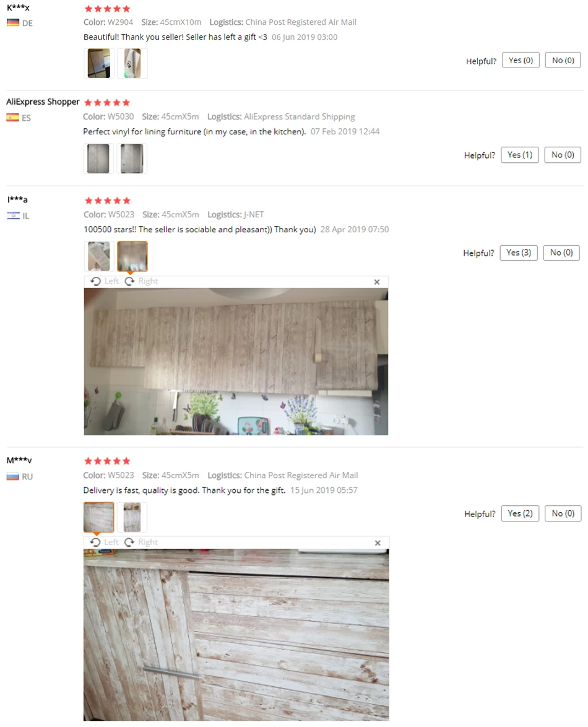
Task: Rotate I***a's review photo left
Action: (x=105, y=281)
